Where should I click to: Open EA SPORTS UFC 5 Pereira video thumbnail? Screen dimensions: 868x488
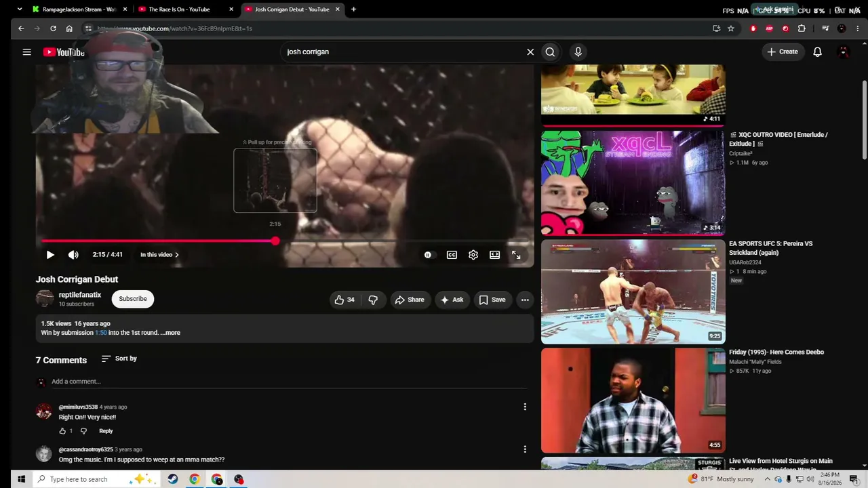633,291
